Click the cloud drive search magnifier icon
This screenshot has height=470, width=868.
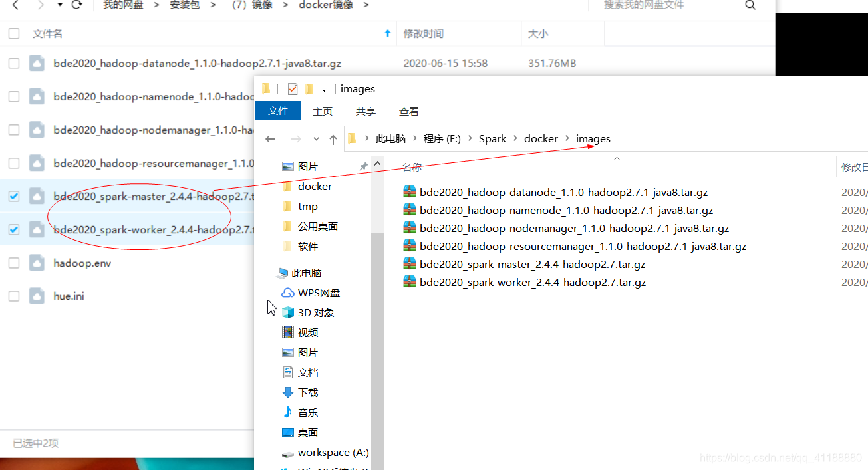pyautogui.click(x=750, y=5)
